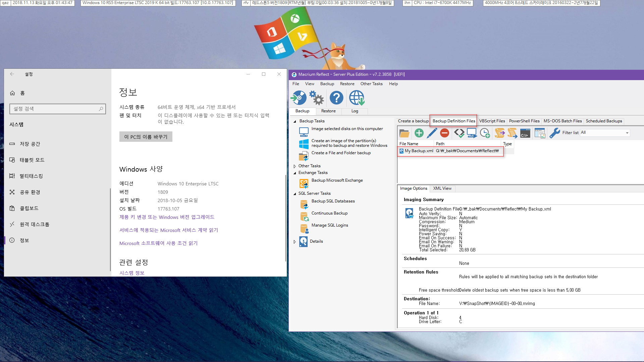Click the C:\> batch file icon
Screen dimensions: 644x362
click(x=525, y=133)
